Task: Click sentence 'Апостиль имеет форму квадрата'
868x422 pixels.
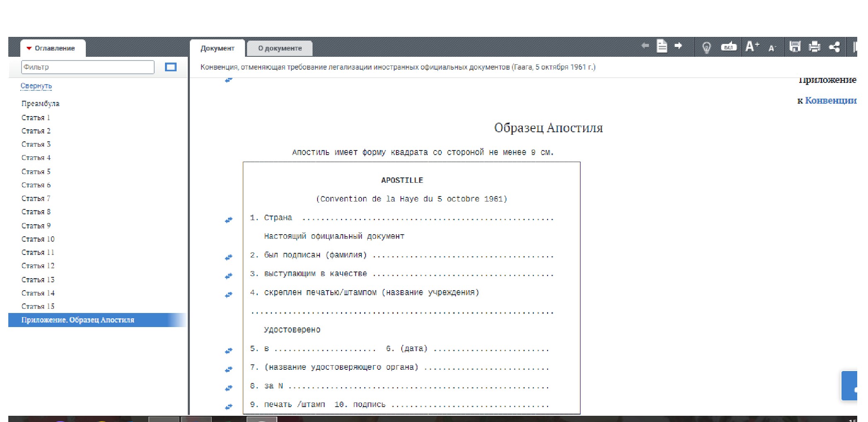Action: 423,153
